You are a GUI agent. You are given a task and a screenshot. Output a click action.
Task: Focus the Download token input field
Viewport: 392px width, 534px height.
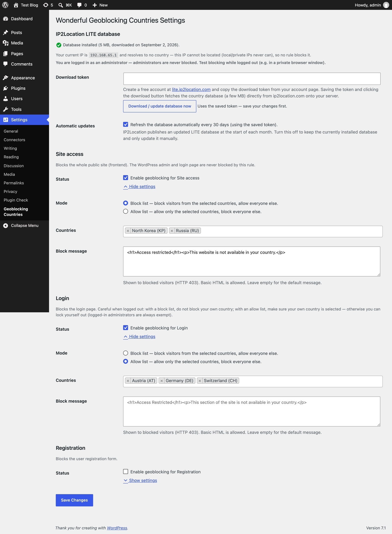point(252,79)
